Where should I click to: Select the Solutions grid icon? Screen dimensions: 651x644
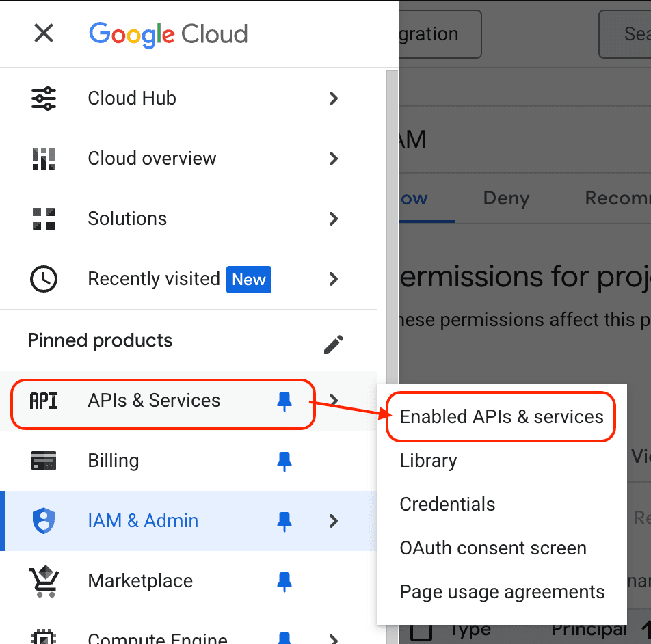pos(43,218)
